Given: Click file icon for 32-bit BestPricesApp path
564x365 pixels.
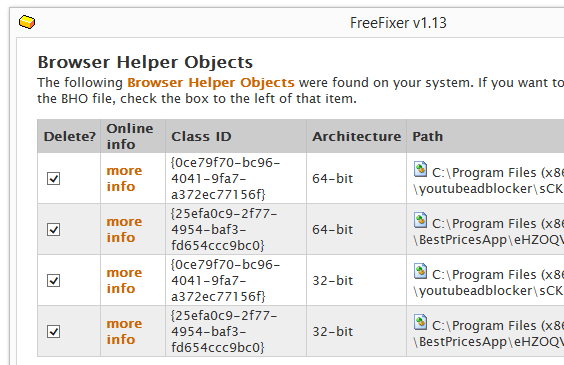Looking at the screenshot, I should pos(420,322).
